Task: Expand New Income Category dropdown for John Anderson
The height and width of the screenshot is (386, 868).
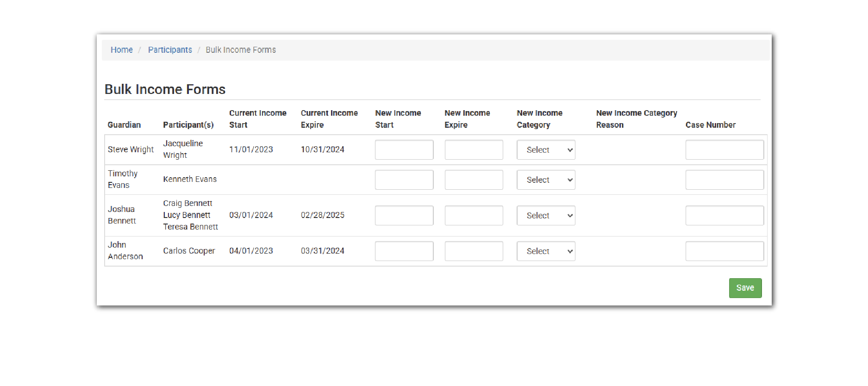Action: [x=546, y=251]
